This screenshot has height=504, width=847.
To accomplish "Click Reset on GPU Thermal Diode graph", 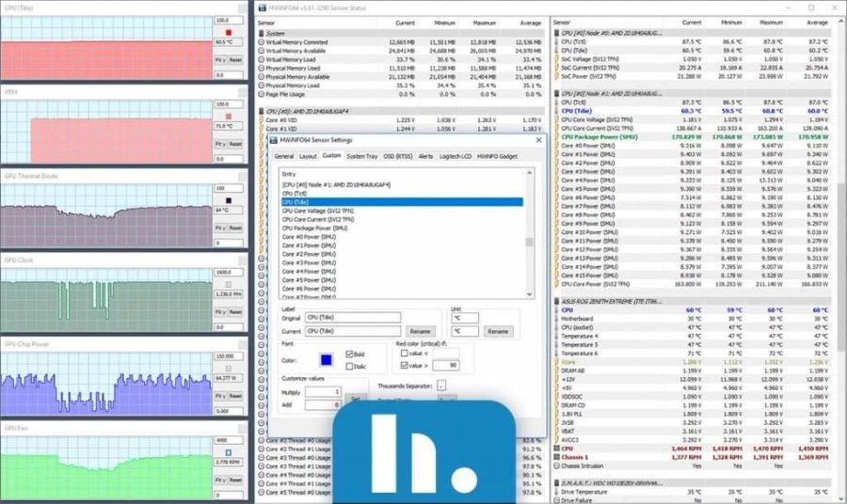I will (x=235, y=228).
